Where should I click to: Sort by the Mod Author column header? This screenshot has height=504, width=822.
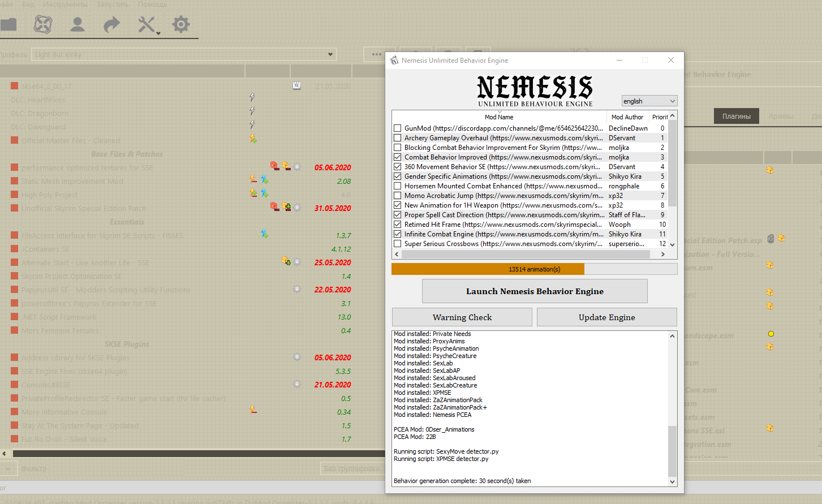pyautogui.click(x=627, y=117)
